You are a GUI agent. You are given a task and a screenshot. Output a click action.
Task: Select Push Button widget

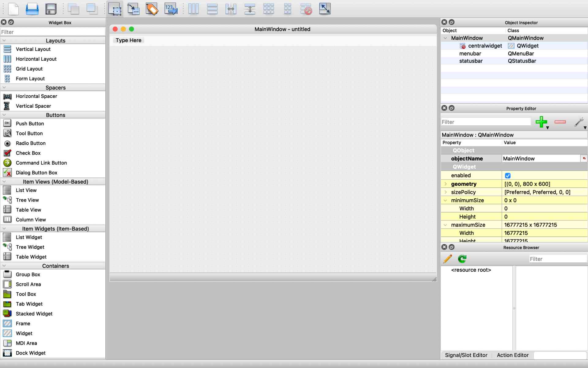30,124
